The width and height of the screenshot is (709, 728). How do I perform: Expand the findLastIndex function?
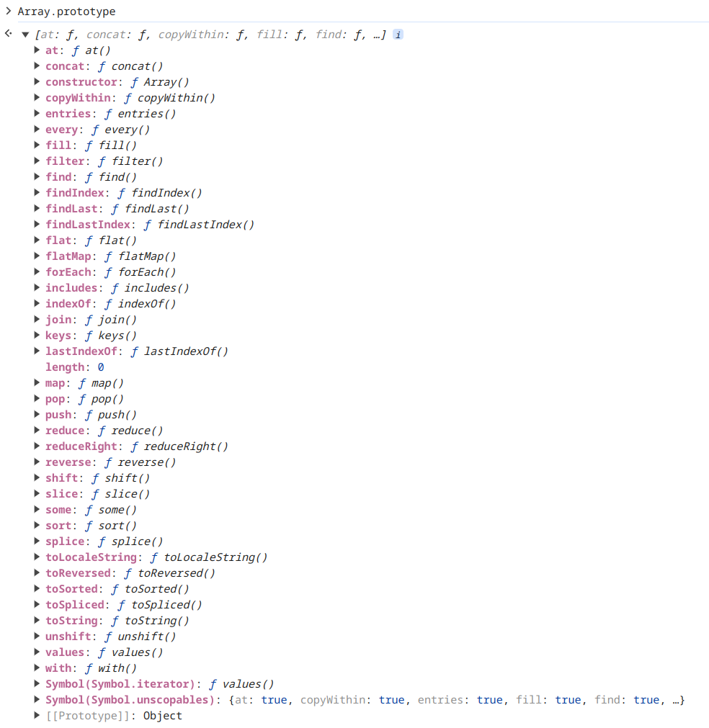(x=37, y=224)
